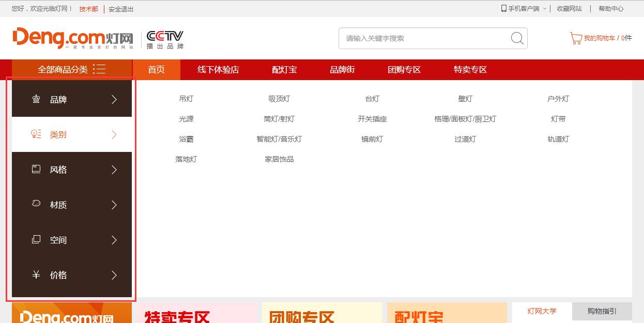The height and width of the screenshot is (323, 644).
Task: Select the 户外灯 category link
Action: (558, 99)
